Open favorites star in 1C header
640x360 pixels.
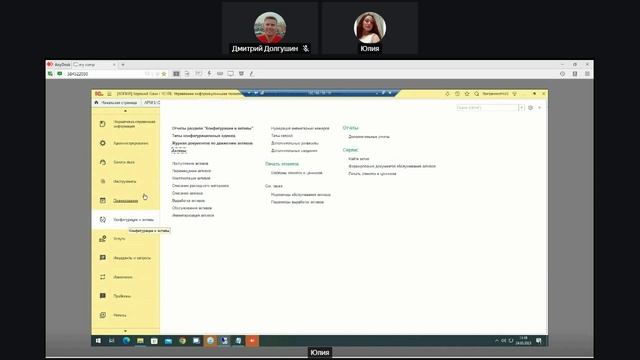pyautogui.click(x=467, y=94)
